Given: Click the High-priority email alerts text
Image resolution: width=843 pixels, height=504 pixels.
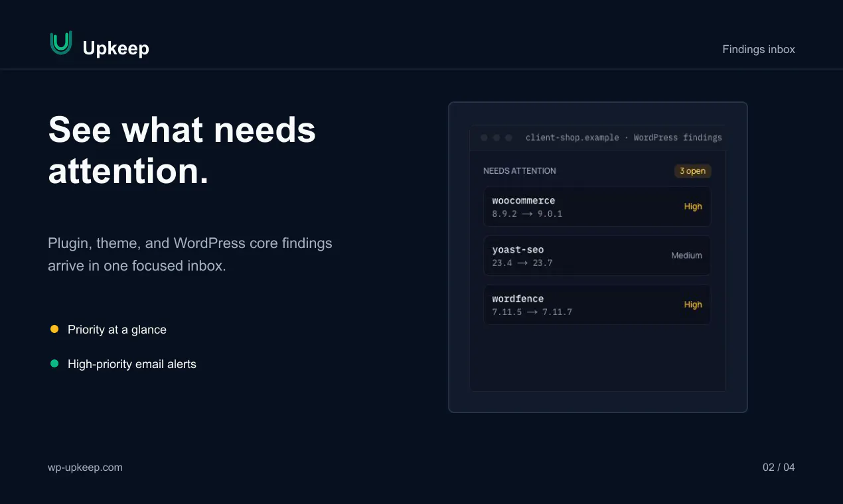Looking at the screenshot, I should point(132,364).
